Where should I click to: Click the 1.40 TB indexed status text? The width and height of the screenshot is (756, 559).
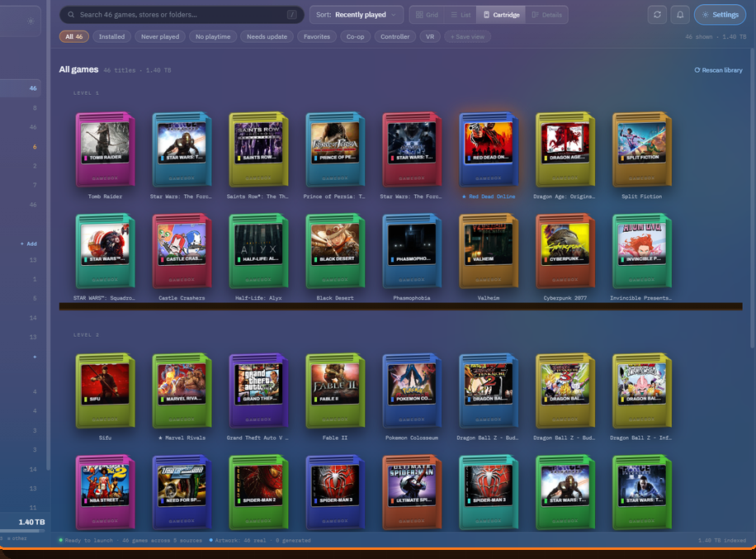(x=722, y=540)
